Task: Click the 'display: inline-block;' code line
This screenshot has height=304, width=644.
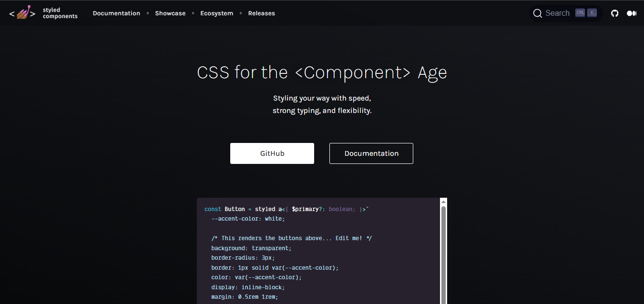Action: point(248,287)
